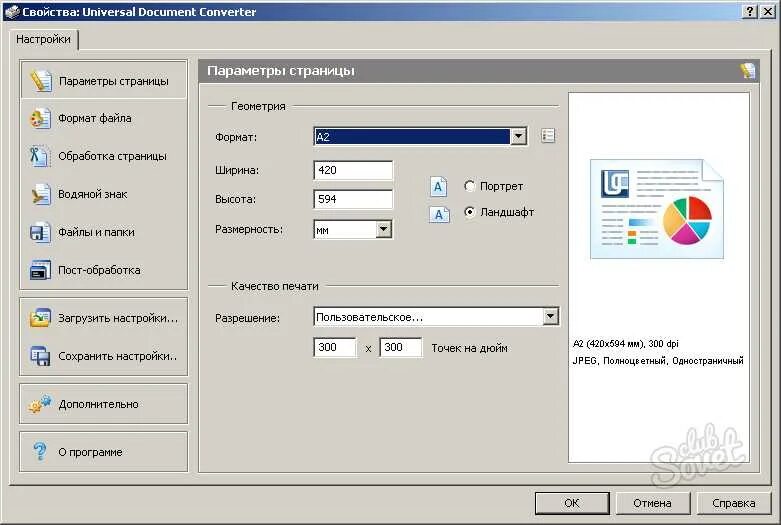The width and height of the screenshot is (781, 525).
Task: Click the Обработка страницы scissors icon
Action: click(39, 156)
